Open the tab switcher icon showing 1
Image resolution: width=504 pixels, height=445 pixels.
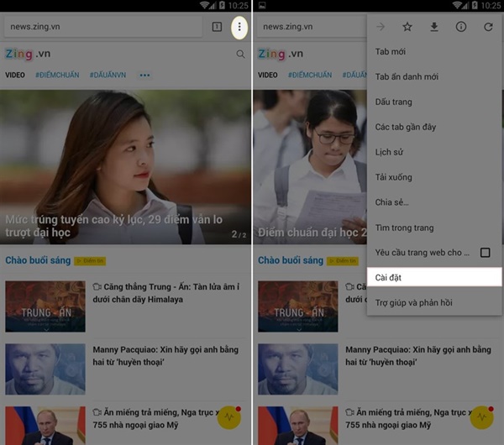[217, 27]
